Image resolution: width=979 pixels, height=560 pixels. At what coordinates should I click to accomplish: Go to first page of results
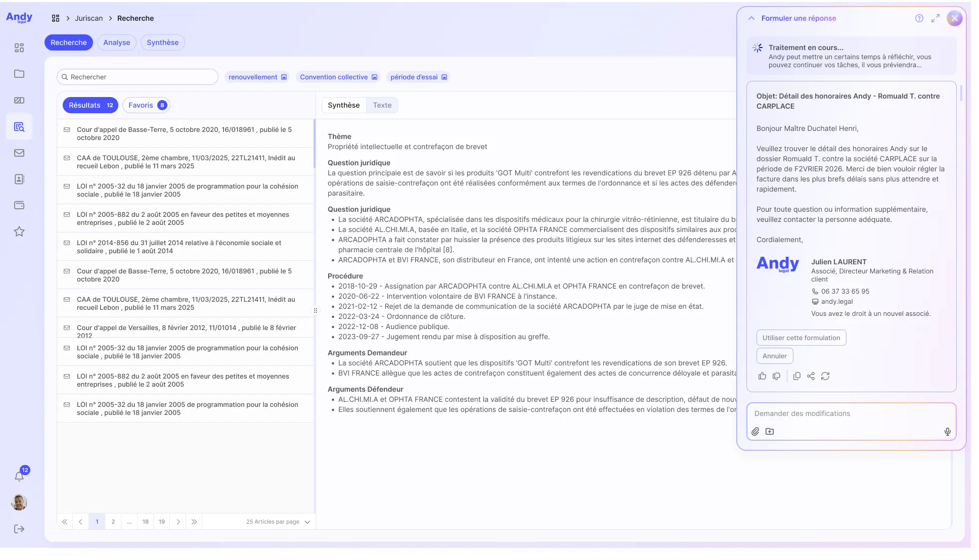[65, 522]
